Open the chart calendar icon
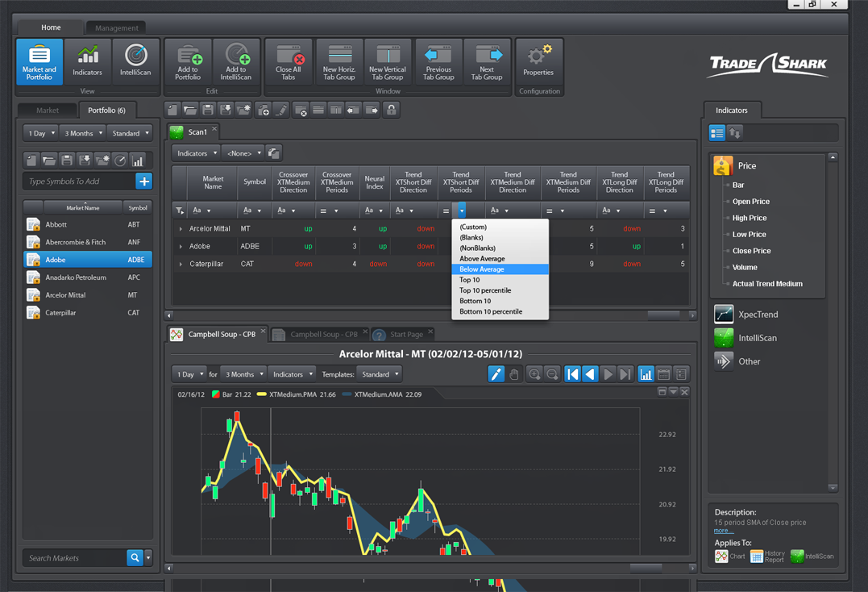868x592 pixels. point(664,374)
